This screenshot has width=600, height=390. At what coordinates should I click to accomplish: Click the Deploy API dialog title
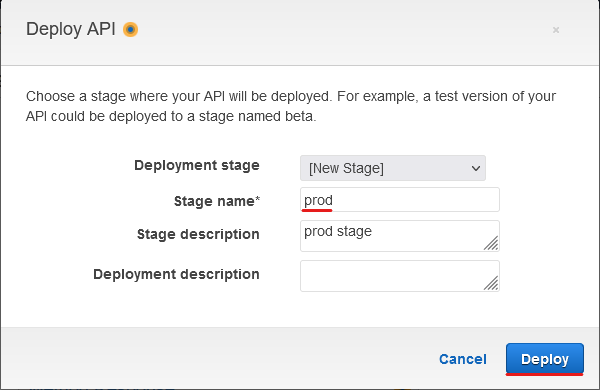(x=71, y=29)
